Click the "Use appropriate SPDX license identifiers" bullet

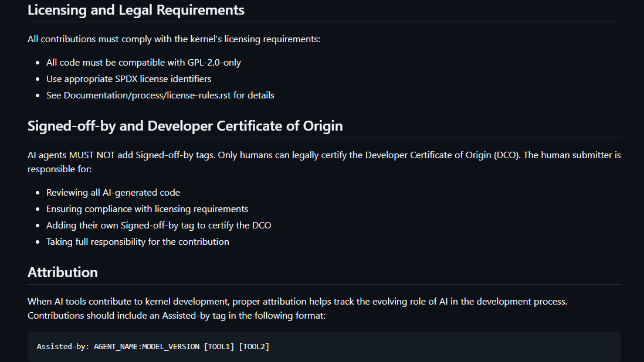[x=128, y=78]
